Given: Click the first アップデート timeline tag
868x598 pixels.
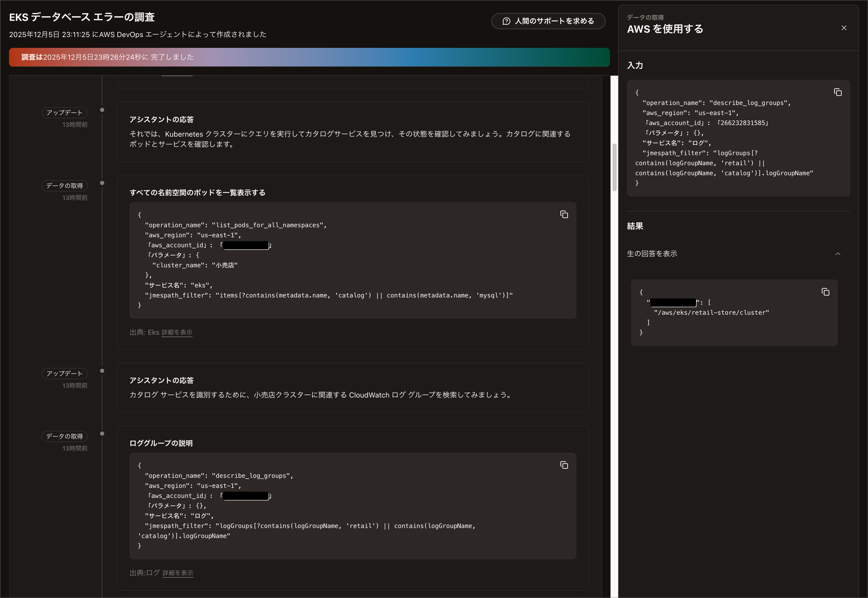Looking at the screenshot, I should (x=64, y=112).
